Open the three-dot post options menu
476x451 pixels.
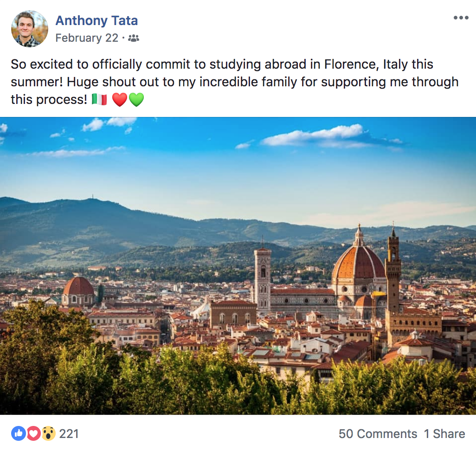click(461, 18)
